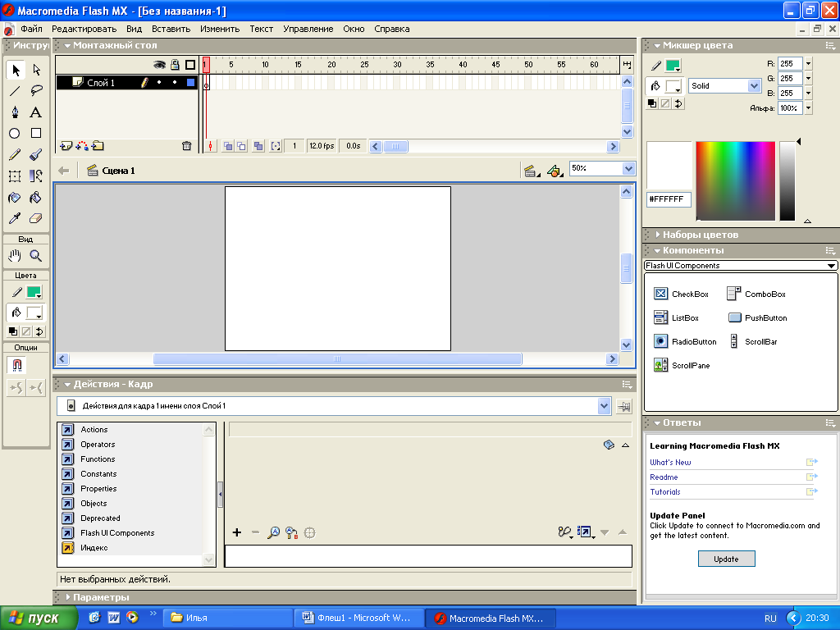840x630 pixels.
Task: Select the Hand tool
Action: click(16, 256)
